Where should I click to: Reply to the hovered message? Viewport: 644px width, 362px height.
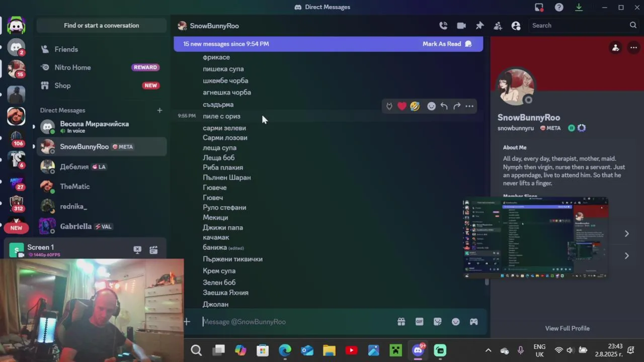pos(444,106)
